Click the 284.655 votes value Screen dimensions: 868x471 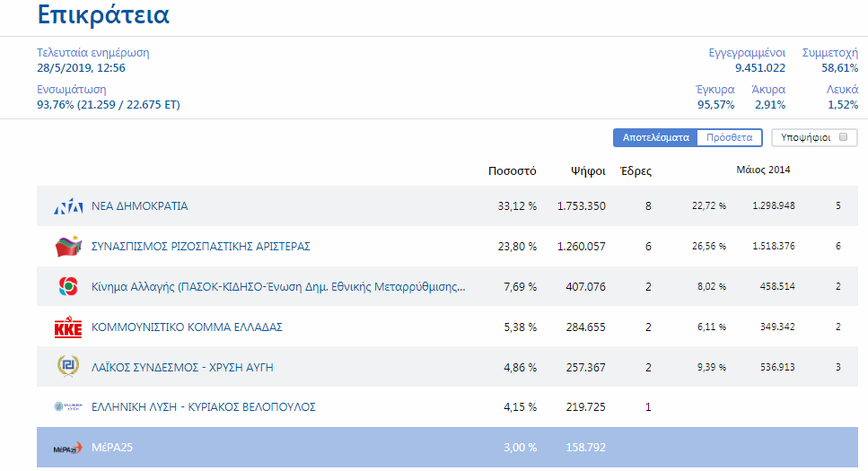(585, 327)
